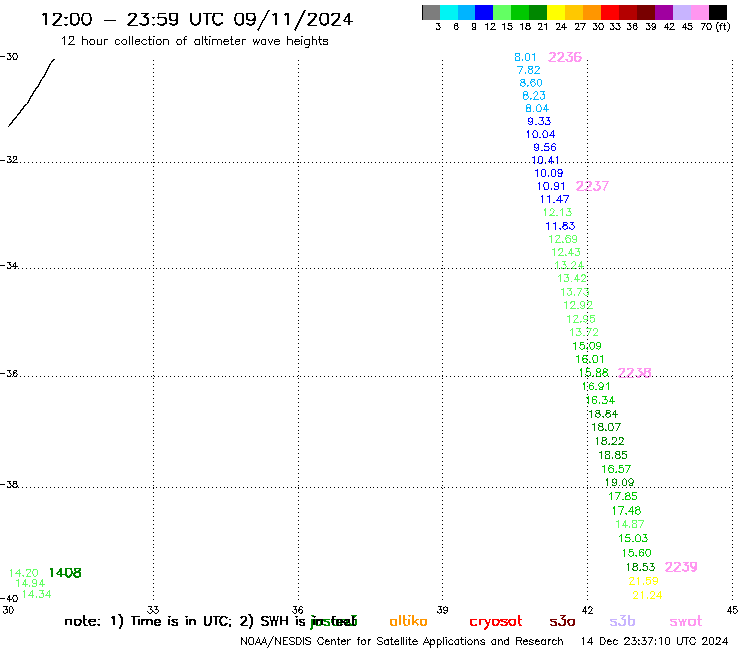This screenshot has width=740, height=650.
Task: Click the red swatch in the color legend
Action: [x=610, y=12]
